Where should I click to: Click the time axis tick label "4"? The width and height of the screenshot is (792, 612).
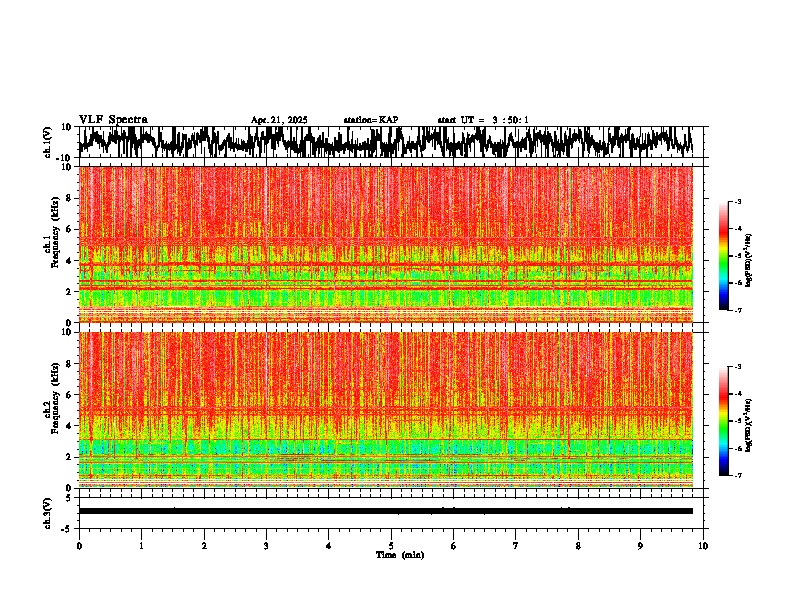pos(329,546)
